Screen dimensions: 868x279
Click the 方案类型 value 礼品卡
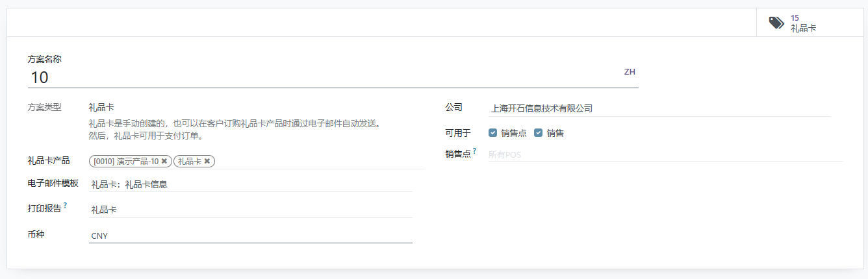pyautogui.click(x=101, y=107)
